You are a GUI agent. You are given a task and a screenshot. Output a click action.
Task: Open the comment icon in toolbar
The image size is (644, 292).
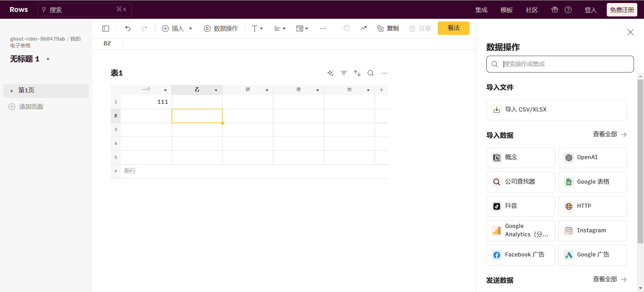click(347, 28)
